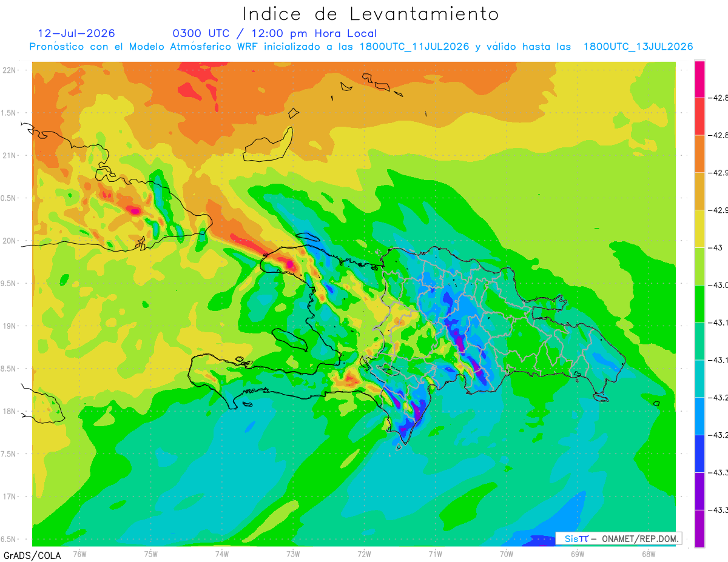The image size is (728, 562).
Task: Click '0300 UTC / 12:00 pm Hora Local'
Action: (x=275, y=33)
